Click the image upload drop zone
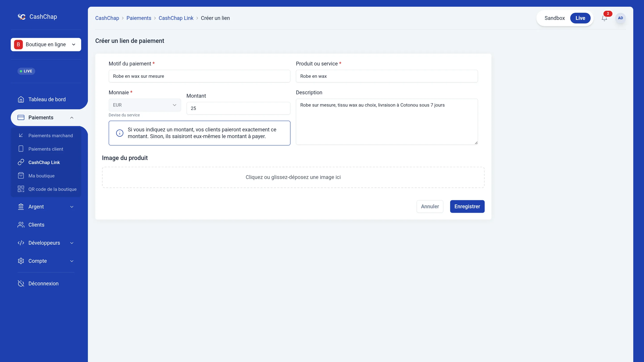Image resolution: width=644 pixels, height=362 pixels. [293, 177]
